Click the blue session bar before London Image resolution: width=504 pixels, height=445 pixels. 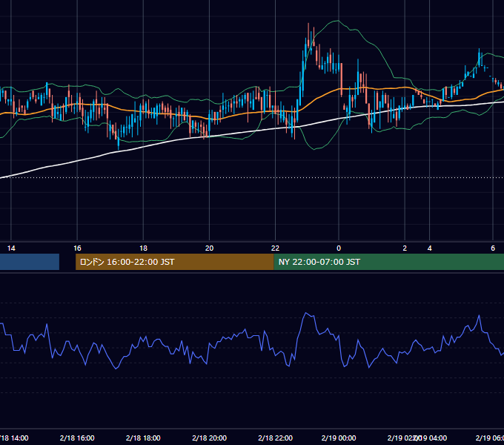click(x=30, y=262)
